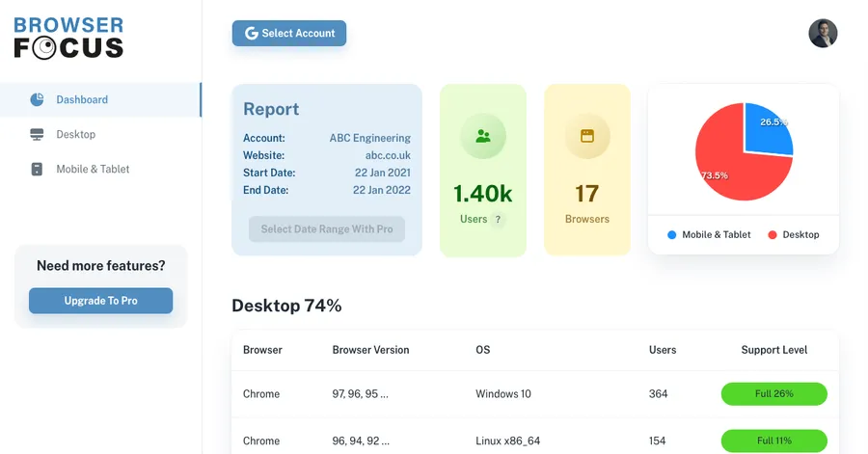Click the 364 users value
The width and height of the screenshot is (868, 454).
coord(658,393)
